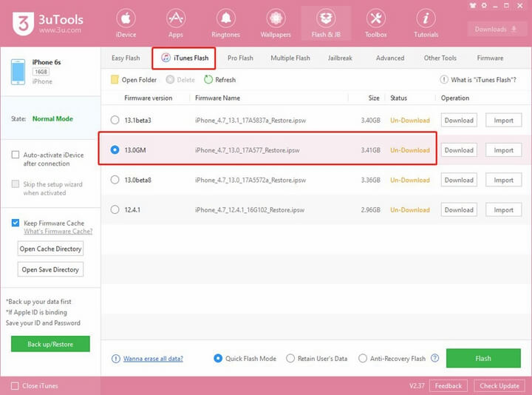Download the 13.0beta8 firmware
Image resolution: width=532 pixels, height=395 pixels.
(459, 180)
